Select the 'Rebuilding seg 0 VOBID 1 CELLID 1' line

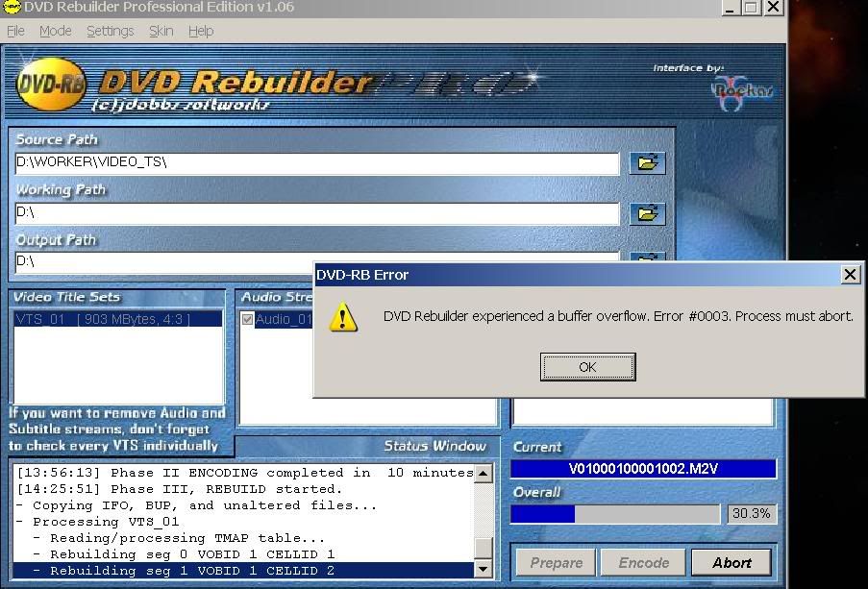tap(243, 554)
